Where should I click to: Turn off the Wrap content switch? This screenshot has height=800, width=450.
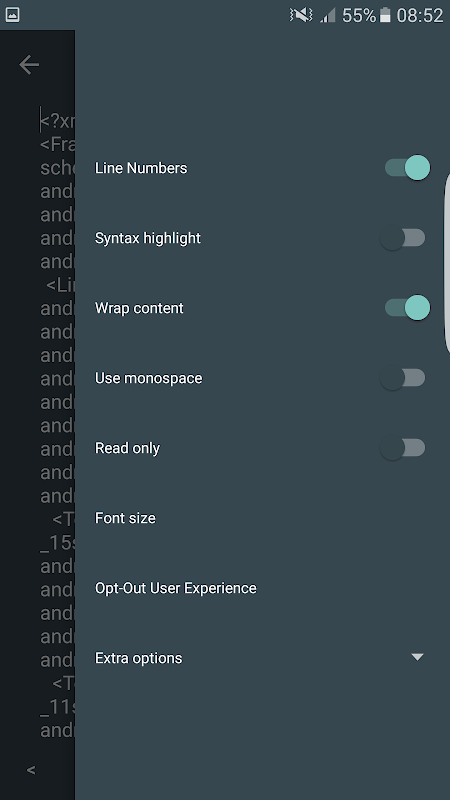(407, 308)
